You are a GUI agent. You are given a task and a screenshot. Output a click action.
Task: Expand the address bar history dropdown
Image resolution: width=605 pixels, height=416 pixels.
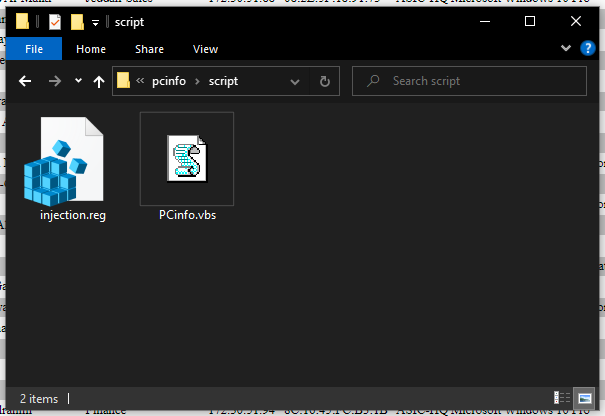(x=295, y=81)
